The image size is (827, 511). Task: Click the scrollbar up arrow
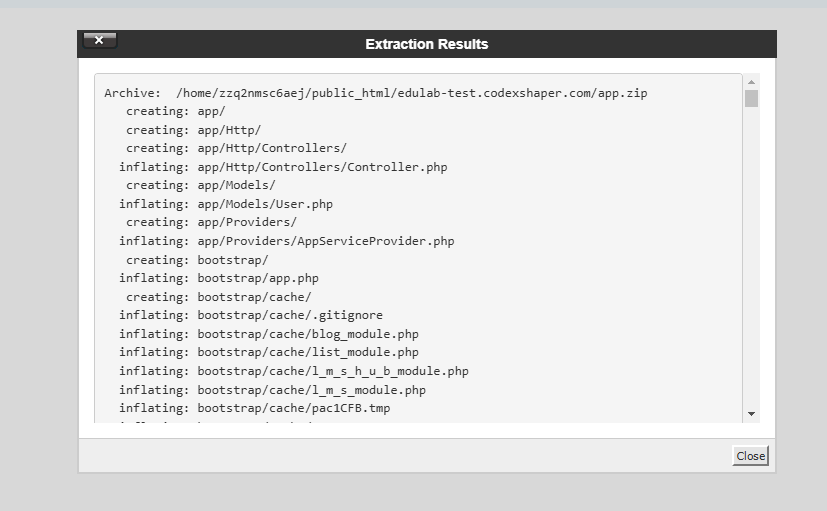pos(751,81)
